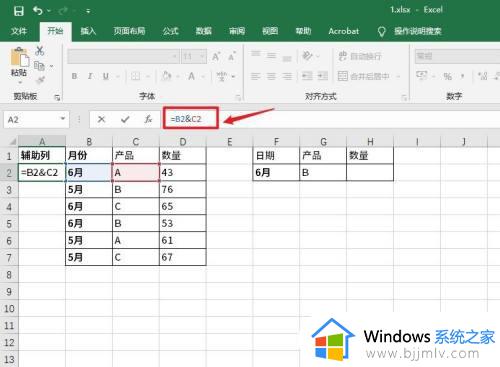Click the Cut scissors icon
Viewport: 500px width, 367px height.
[40, 51]
